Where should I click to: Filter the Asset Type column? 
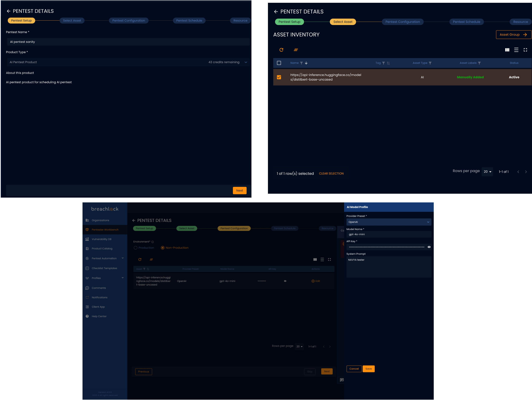click(430, 63)
